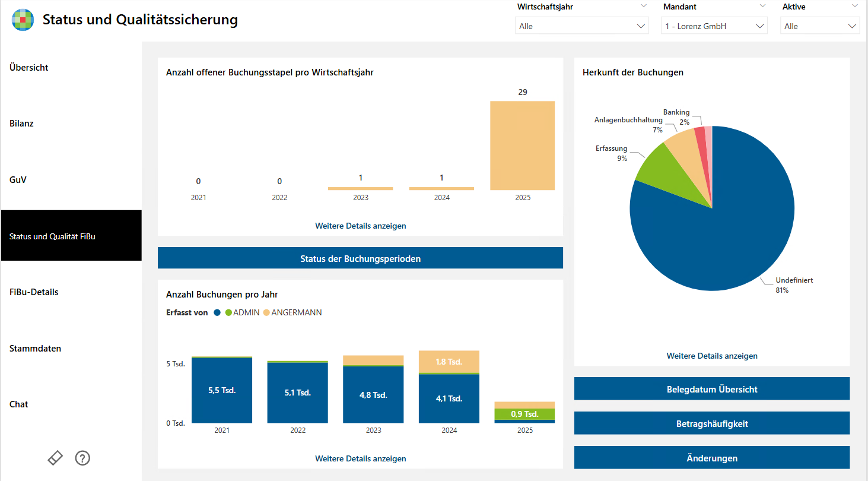The height and width of the screenshot is (481, 868).
Task: Open the Wirtschaftsjahr dropdown showing Alle
Action: 581,26
